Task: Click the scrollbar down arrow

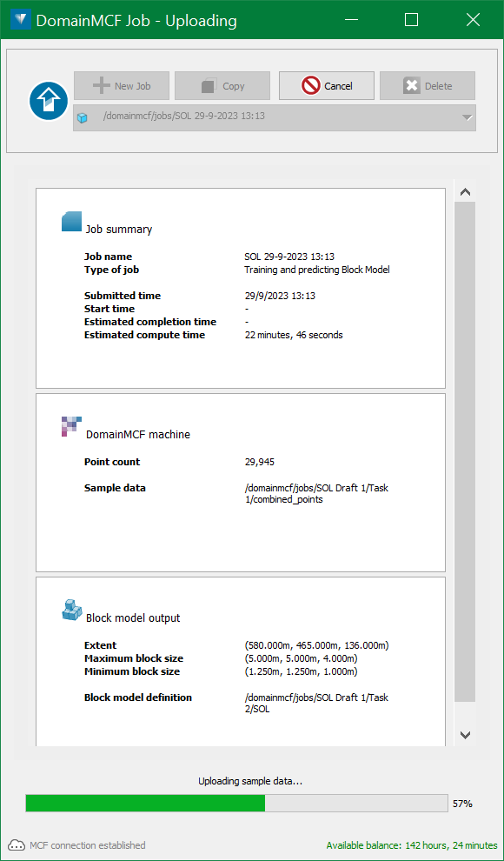Action: 466,735
